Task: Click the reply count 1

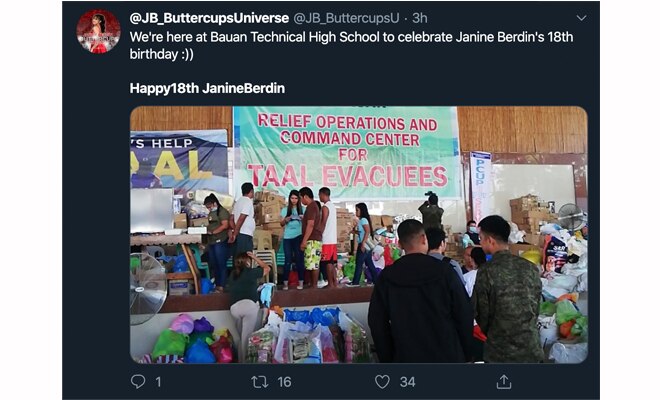Action: click(x=158, y=382)
